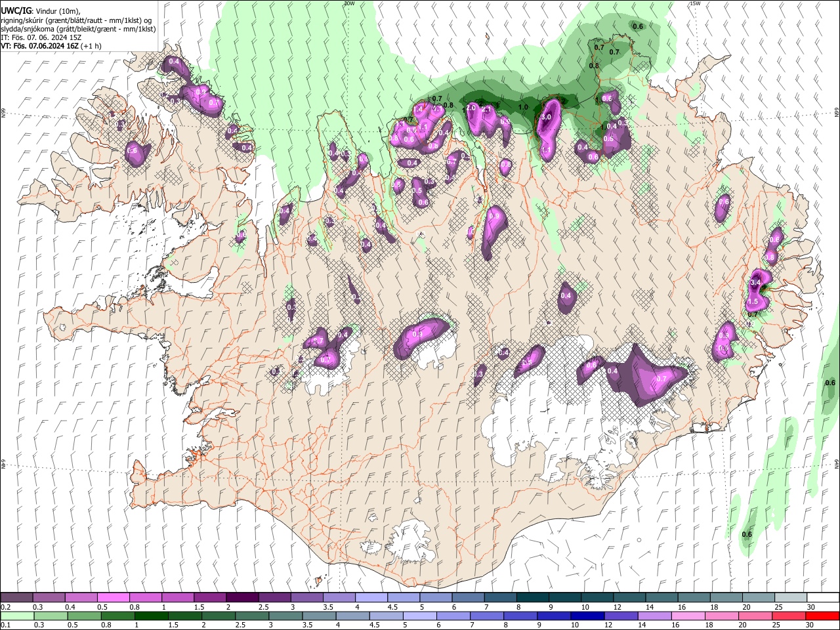Select rain scale swatch between 2.5 and 3
The image size is (840, 630).
[x=251, y=616]
